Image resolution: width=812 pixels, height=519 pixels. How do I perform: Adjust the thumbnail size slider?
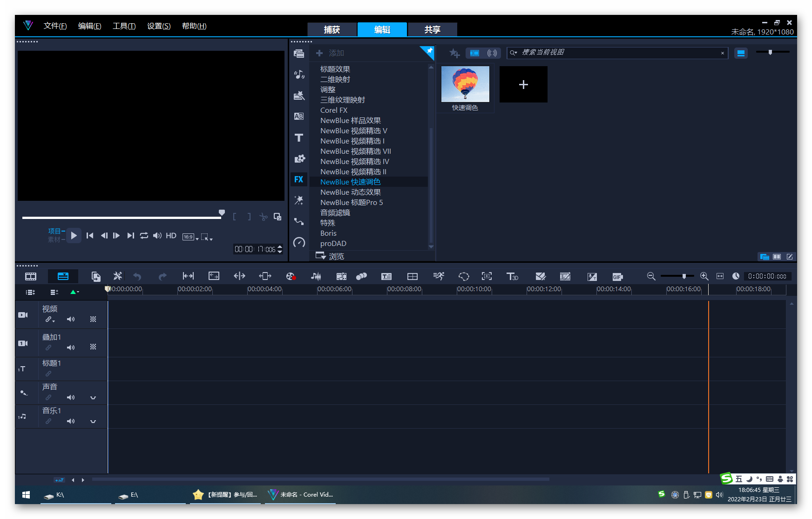(x=770, y=52)
